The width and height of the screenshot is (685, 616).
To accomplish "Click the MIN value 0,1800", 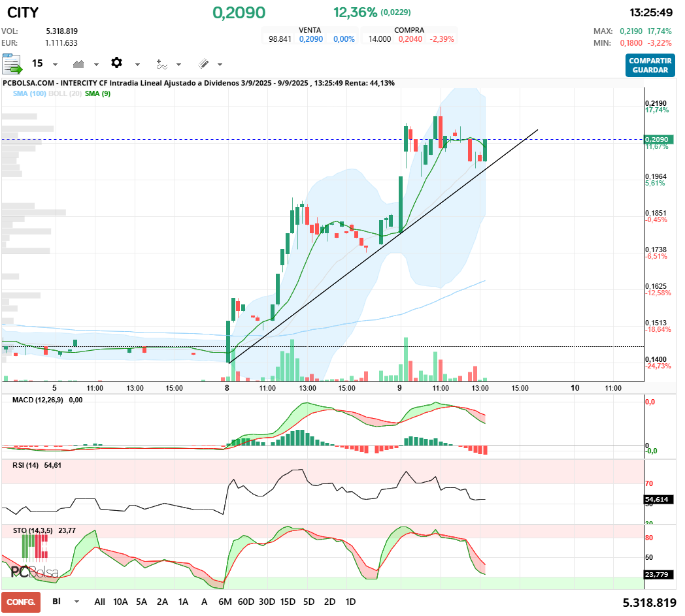I will (631, 42).
